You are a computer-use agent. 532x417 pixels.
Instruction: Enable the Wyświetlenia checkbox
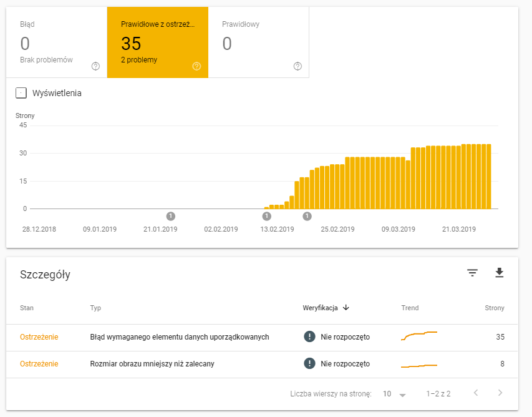tap(21, 93)
